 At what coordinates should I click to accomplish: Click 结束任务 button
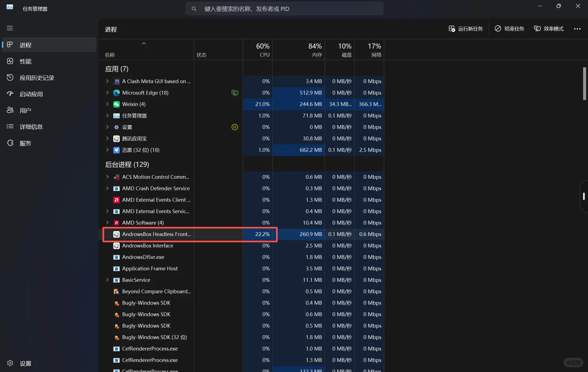[x=509, y=29]
